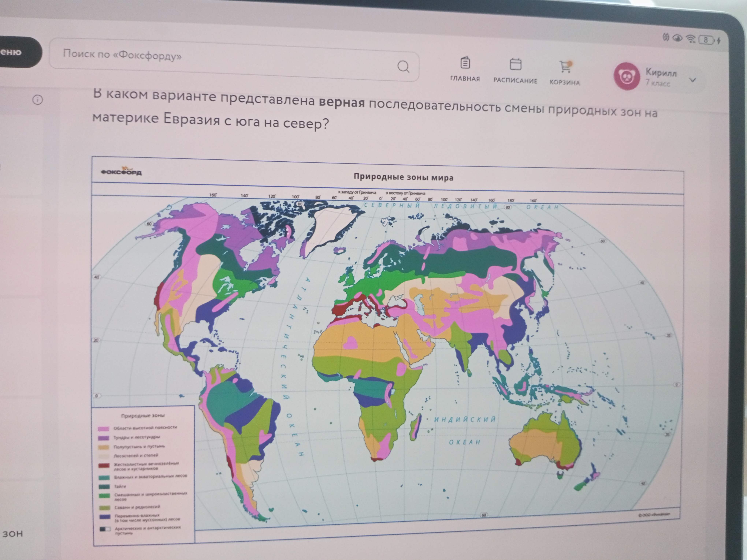Click the Кирилл 7 класс user name
This screenshot has height=560, width=747.
coord(661,77)
